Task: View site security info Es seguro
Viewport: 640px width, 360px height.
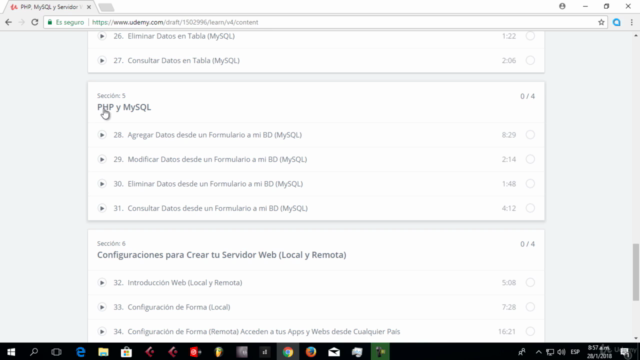Action: (x=66, y=22)
